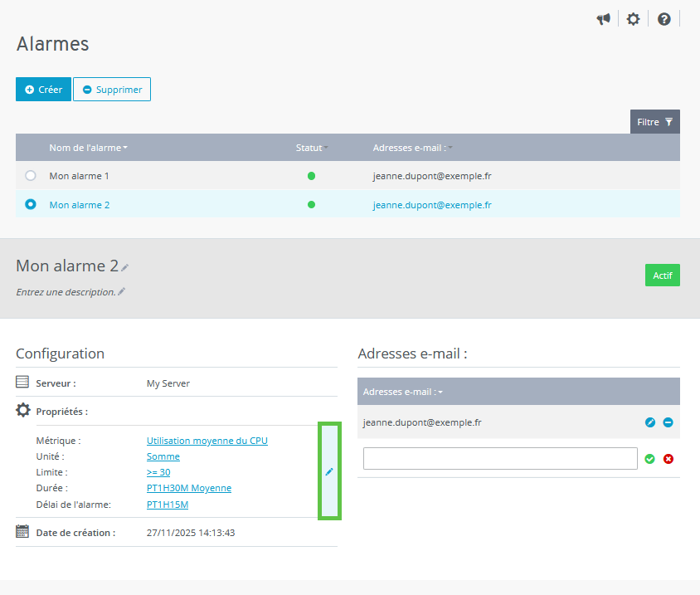
Task: Click the properties edit pencil icon
Action: [x=329, y=471]
